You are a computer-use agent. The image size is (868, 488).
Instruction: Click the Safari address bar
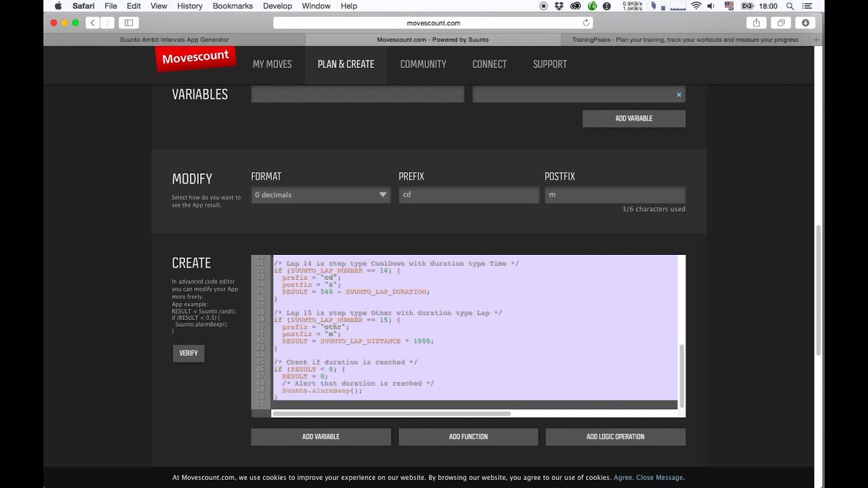tap(434, 22)
